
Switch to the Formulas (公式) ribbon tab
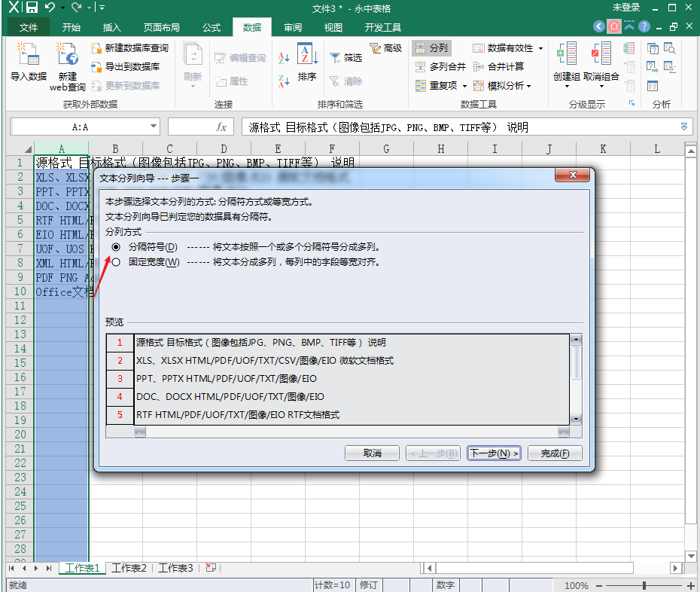click(212, 28)
